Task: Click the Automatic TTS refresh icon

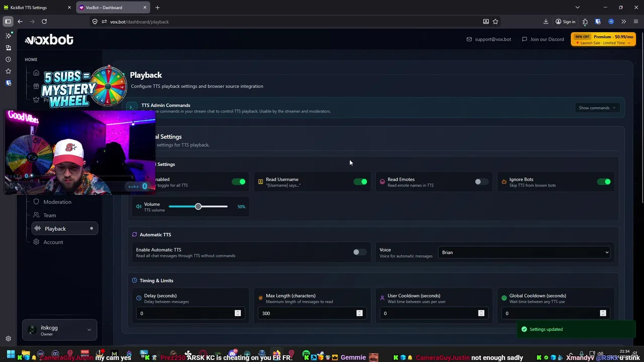Action: coord(134,234)
